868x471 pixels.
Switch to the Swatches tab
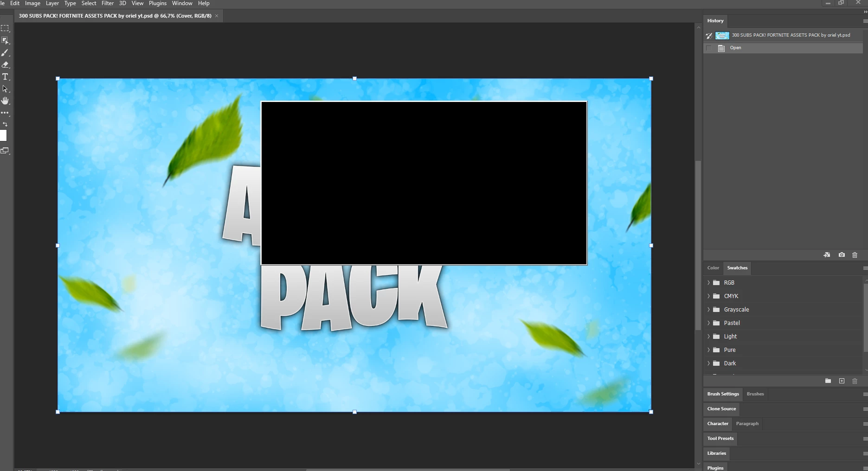click(x=737, y=268)
